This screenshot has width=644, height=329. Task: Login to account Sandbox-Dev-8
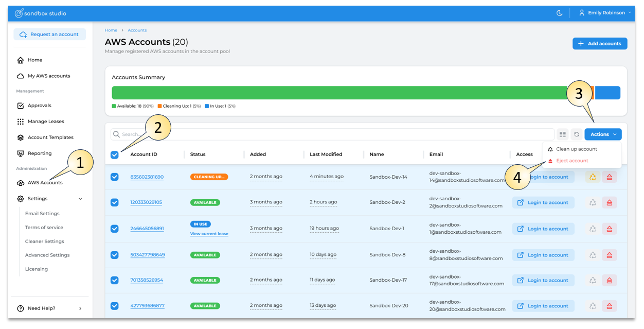pos(543,255)
